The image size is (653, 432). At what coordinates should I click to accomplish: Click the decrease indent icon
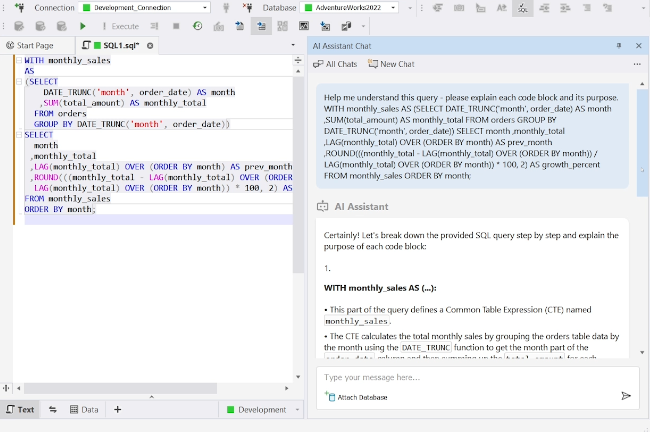(x=544, y=7)
